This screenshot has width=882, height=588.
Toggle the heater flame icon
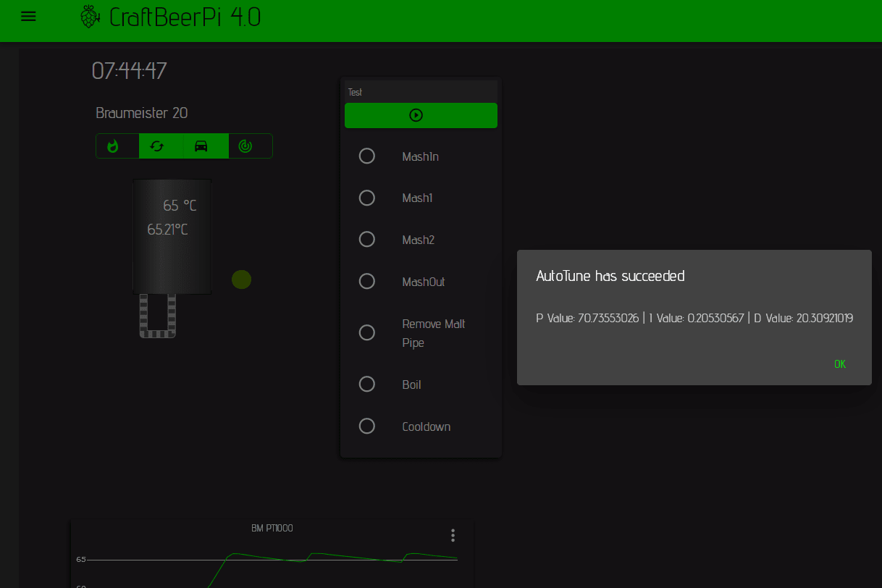click(x=112, y=146)
